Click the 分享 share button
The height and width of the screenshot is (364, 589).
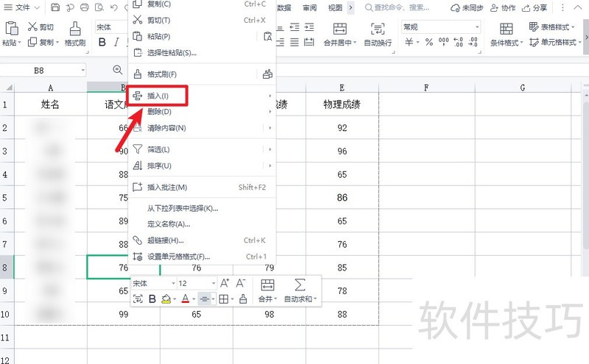tap(535, 7)
